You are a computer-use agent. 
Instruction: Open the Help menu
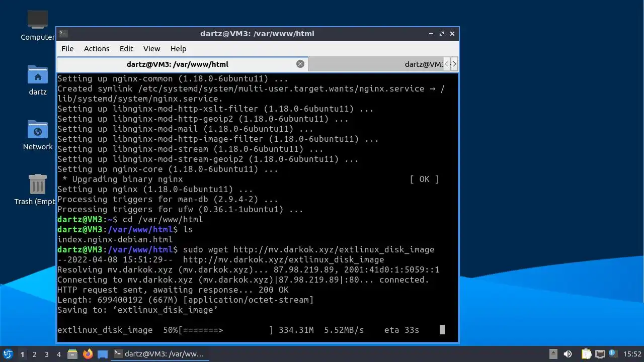[x=178, y=49]
